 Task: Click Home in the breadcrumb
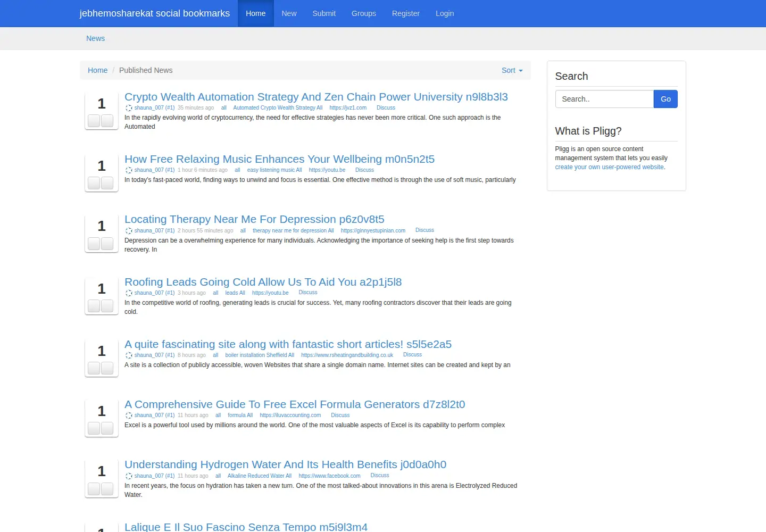97,70
